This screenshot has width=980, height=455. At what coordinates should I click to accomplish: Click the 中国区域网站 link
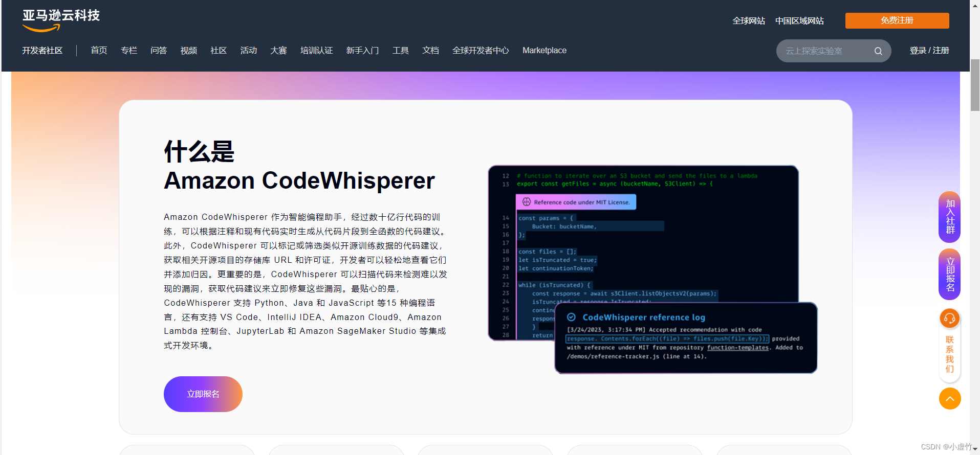point(799,21)
